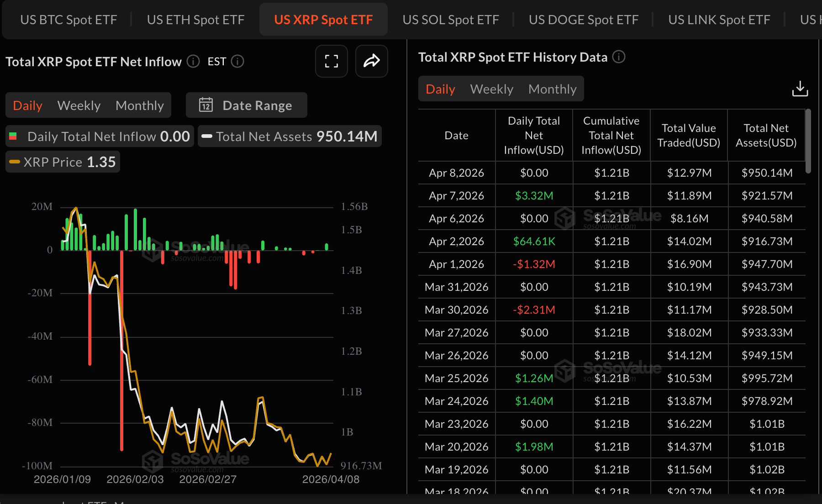
Task: Toggle Daily Total Net Inflow legend series
Action: click(x=100, y=136)
